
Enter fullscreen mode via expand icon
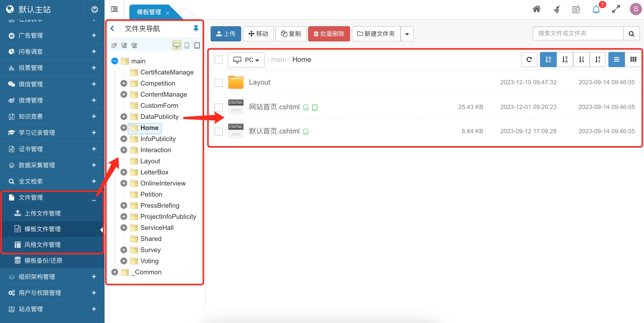point(616,9)
